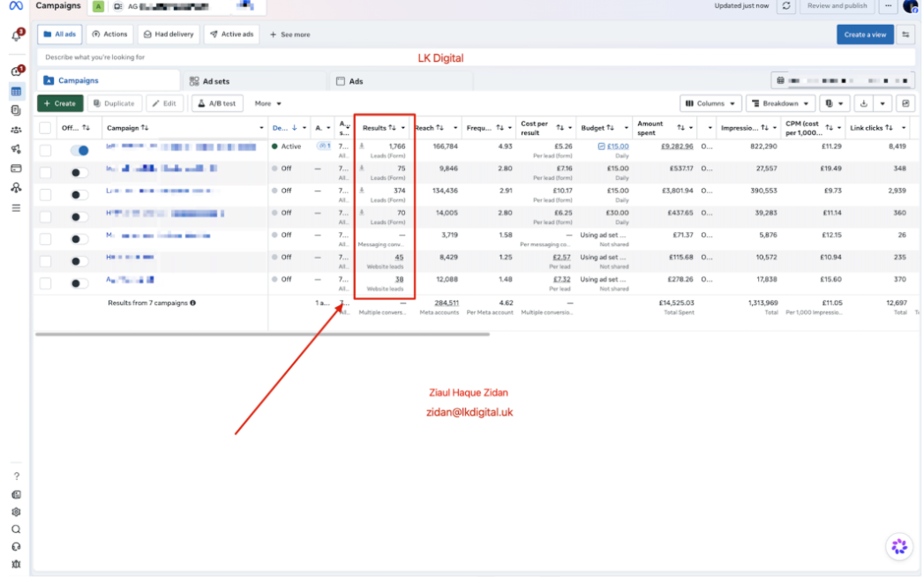The width and height of the screenshot is (924, 577).
Task: Click the A/B test button
Action: point(217,104)
